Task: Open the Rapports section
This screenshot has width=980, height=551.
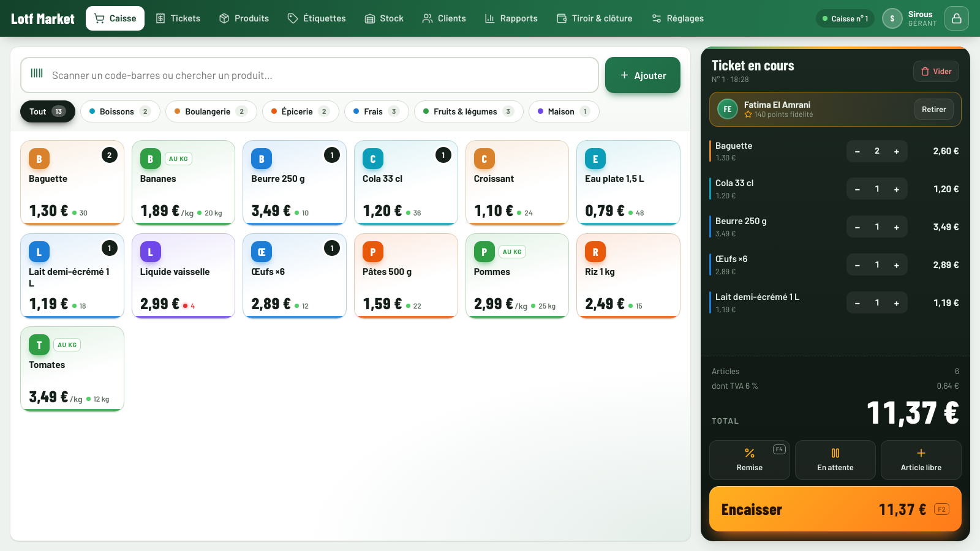Action: tap(511, 18)
